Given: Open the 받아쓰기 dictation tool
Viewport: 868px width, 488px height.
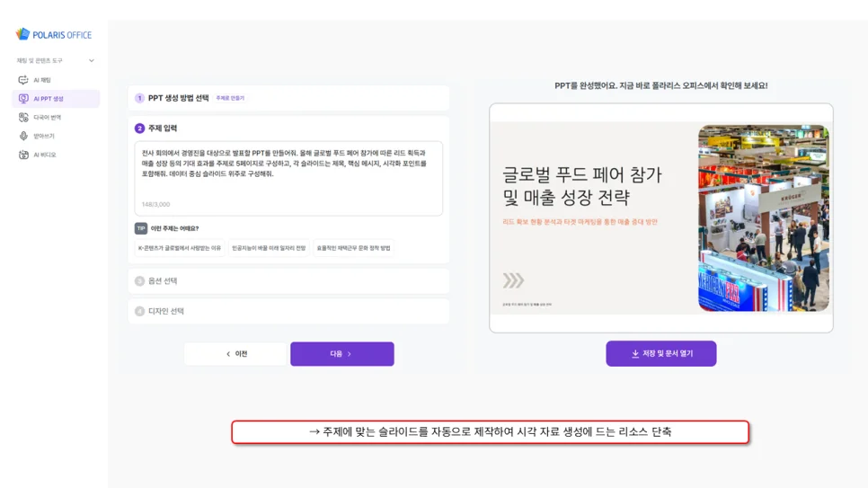Looking at the screenshot, I should click(x=56, y=136).
